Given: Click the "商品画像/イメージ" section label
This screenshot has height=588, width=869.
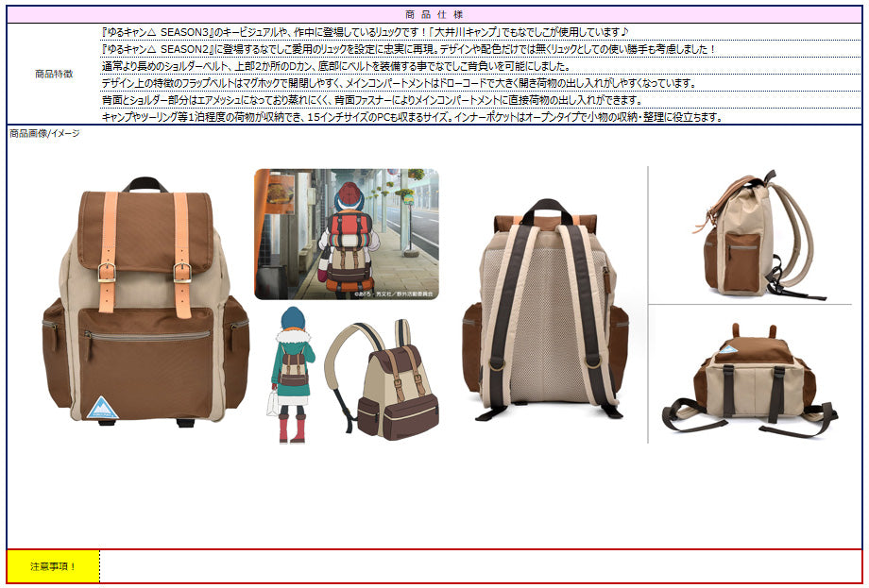Looking at the screenshot, I should point(44,134).
